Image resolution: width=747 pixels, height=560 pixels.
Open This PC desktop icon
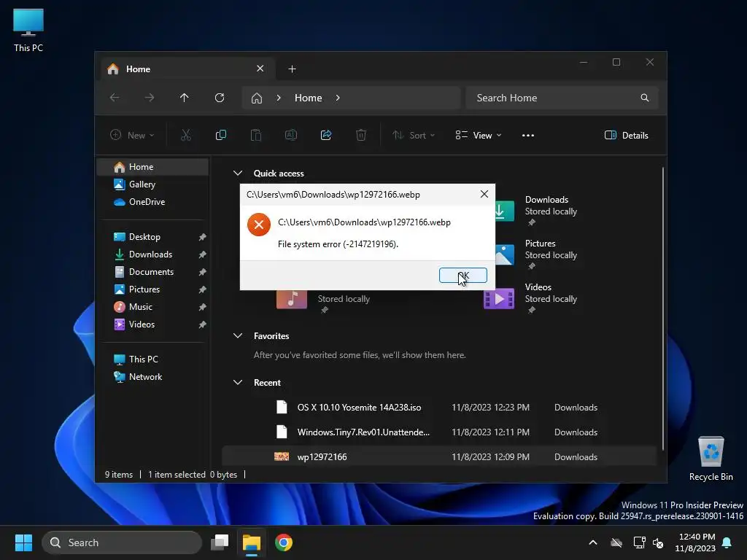pyautogui.click(x=28, y=31)
